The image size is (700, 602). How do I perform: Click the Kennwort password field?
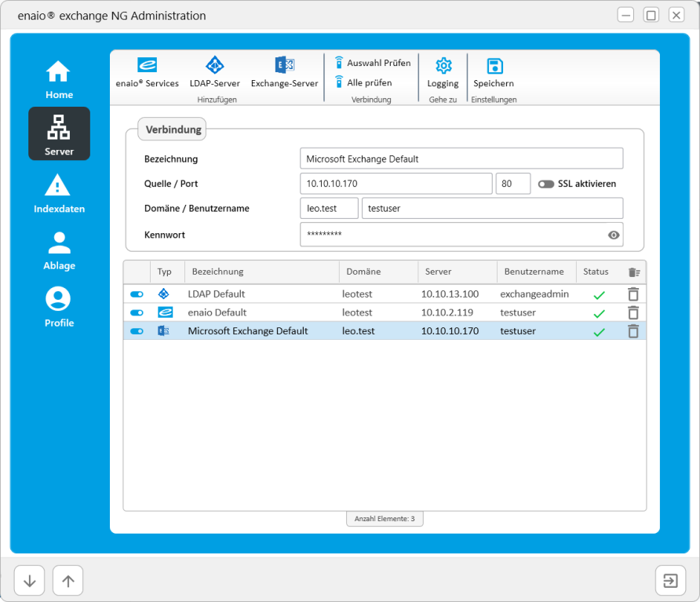tap(461, 235)
